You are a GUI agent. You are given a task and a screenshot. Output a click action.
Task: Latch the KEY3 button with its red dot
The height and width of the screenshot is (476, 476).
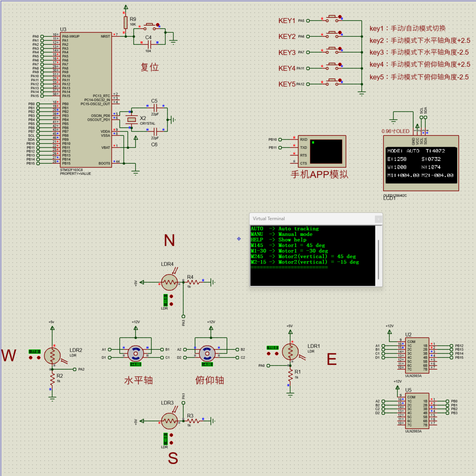pos(340,48)
